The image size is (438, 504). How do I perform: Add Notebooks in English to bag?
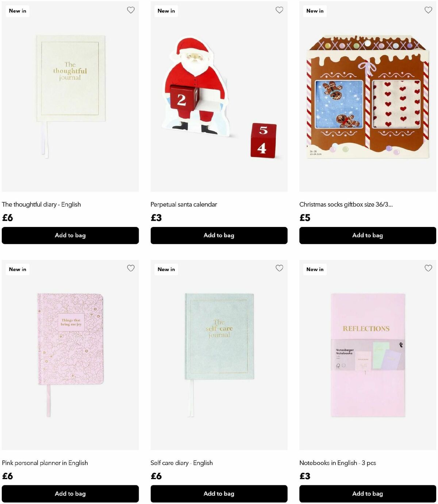pos(368,494)
